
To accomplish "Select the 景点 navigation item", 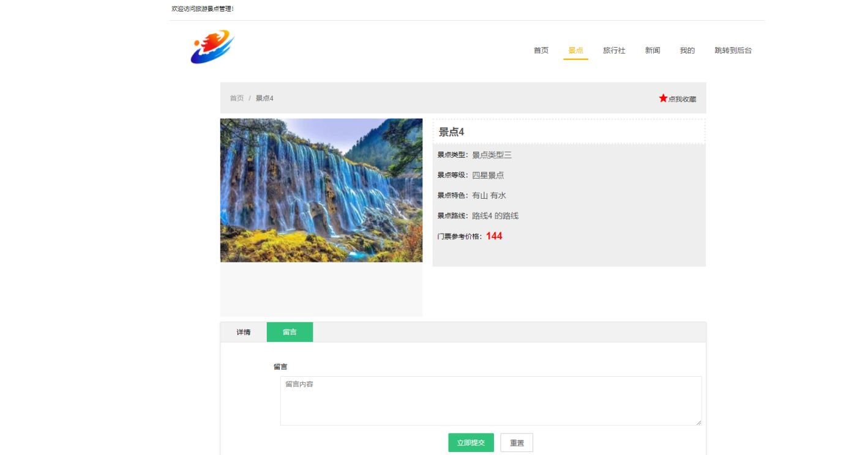I will [575, 51].
